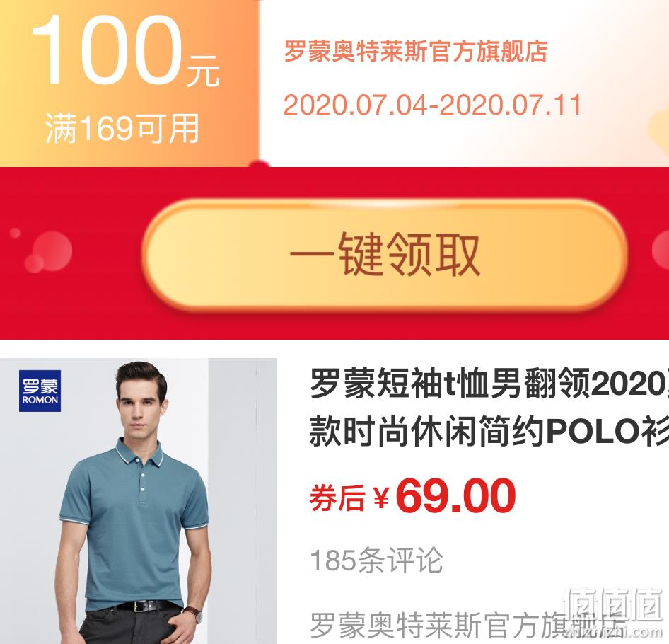Click the store name on the coupon
Viewport: 669px width, 644px height.
point(416,51)
